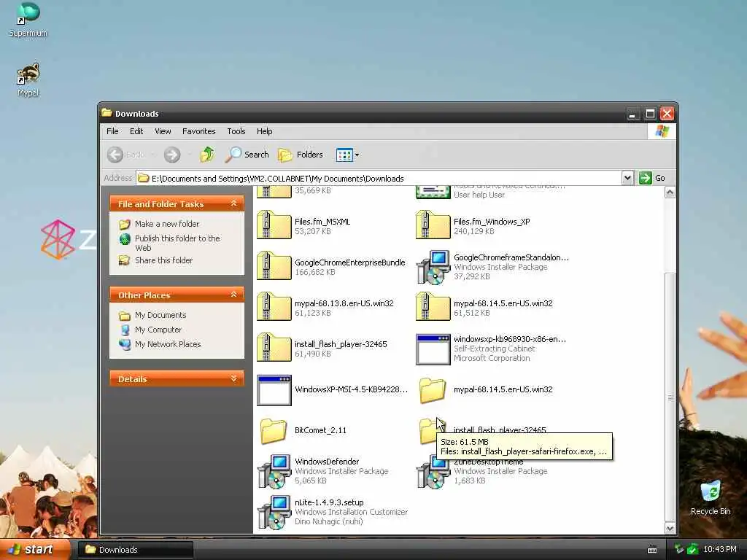Select WindowsDefender installer icon
747x560 pixels.
pyautogui.click(x=274, y=472)
